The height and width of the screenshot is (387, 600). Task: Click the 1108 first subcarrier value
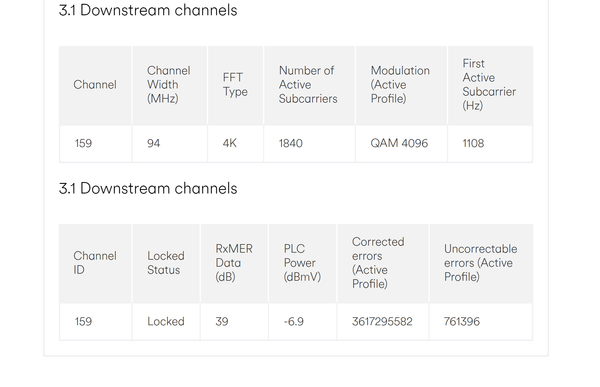coord(473,144)
